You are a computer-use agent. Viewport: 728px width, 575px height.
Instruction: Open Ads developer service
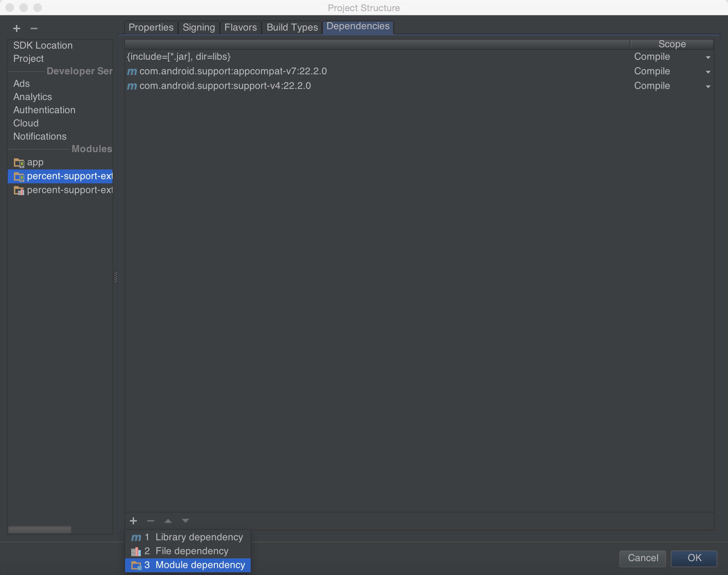[22, 84]
